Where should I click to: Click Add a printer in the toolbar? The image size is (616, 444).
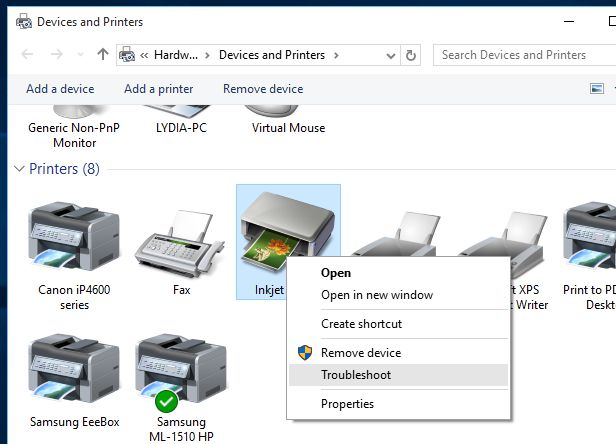click(159, 89)
